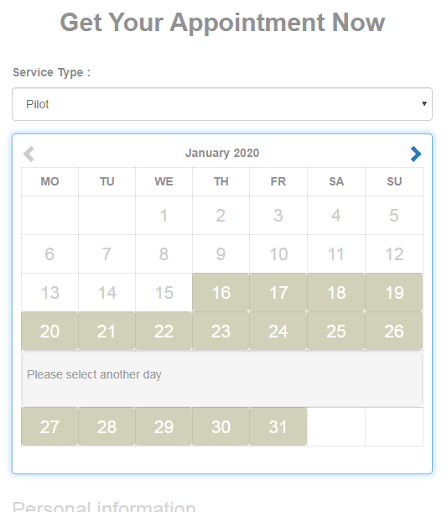Choose January 28 date cell
447x512 pixels.
[x=107, y=427]
